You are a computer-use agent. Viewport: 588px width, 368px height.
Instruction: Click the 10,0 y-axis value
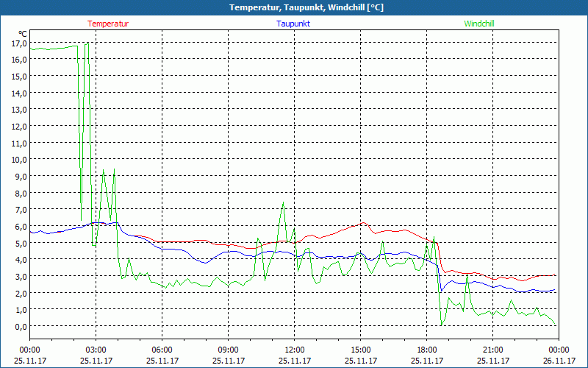(20, 160)
